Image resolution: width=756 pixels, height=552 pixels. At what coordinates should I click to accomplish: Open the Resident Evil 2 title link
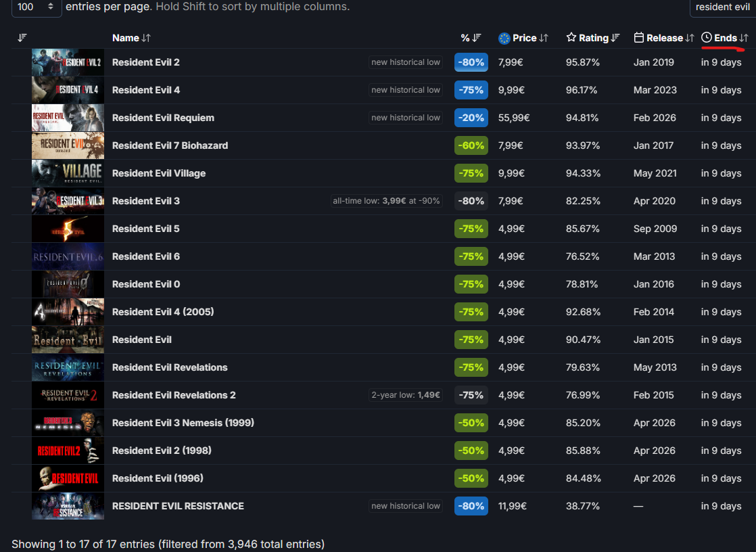tap(145, 62)
